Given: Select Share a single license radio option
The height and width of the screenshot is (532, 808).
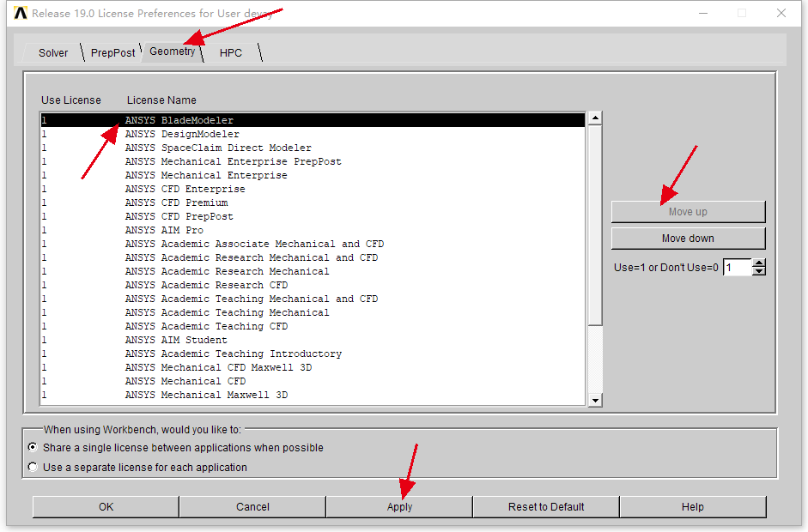Looking at the screenshot, I should point(33,448).
